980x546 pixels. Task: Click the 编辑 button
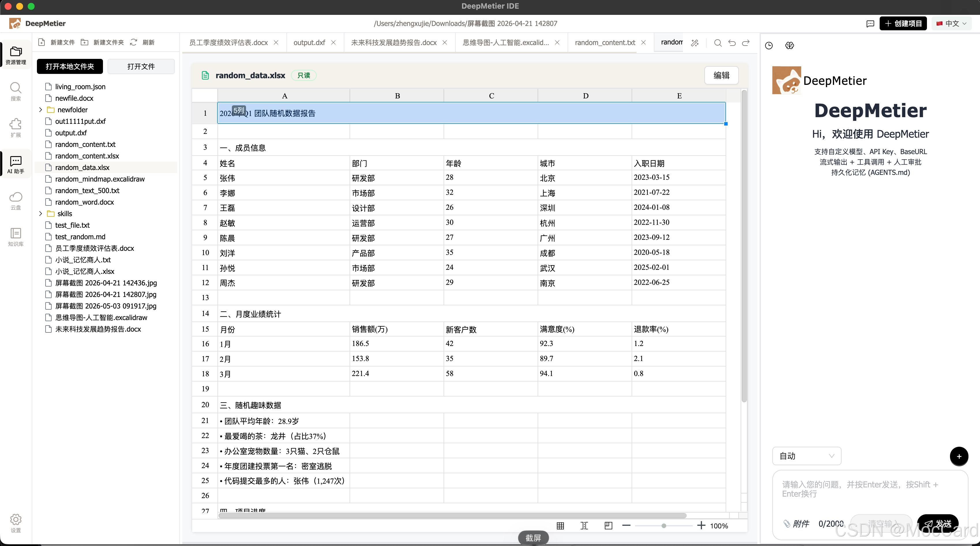coord(721,75)
